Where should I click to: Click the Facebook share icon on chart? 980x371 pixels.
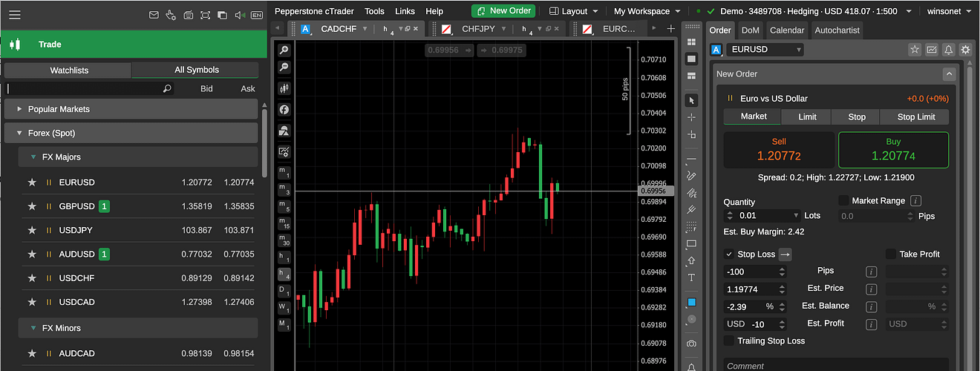tap(284, 110)
